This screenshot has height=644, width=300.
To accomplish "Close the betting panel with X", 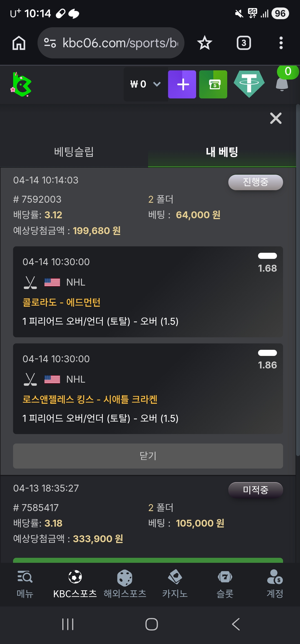I will pyautogui.click(x=276, y=118).
